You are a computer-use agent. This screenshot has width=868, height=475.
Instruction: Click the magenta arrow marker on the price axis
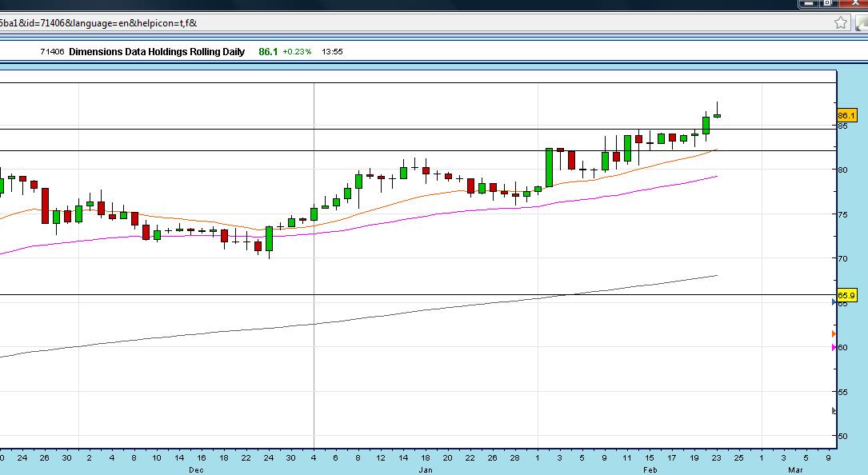[834, 348]
